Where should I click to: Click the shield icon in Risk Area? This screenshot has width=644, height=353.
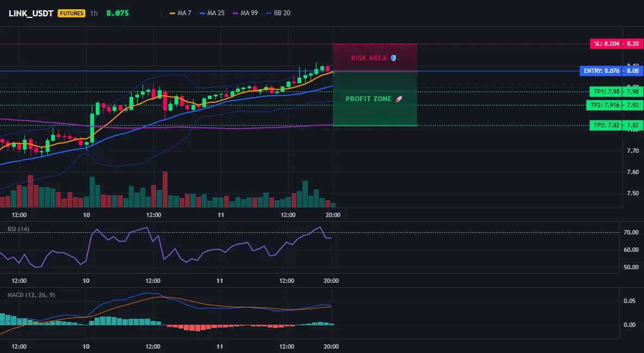click(x=393, y=58)
